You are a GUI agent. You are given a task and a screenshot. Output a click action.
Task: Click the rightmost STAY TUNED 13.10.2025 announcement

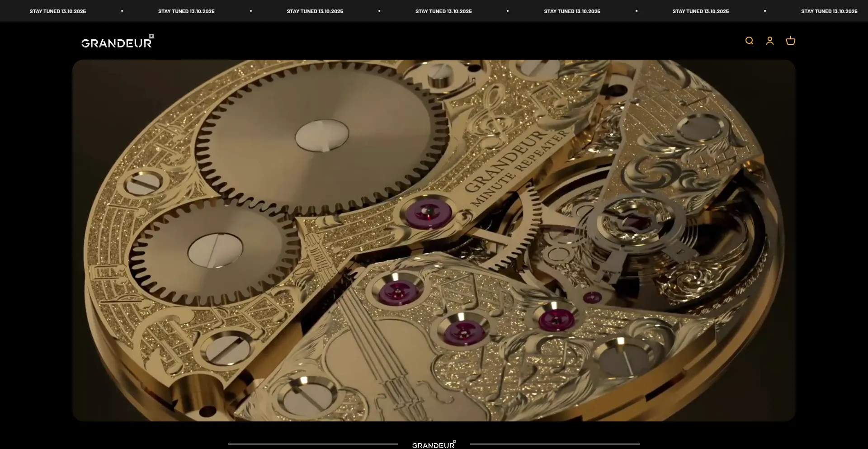pos(829,11)
